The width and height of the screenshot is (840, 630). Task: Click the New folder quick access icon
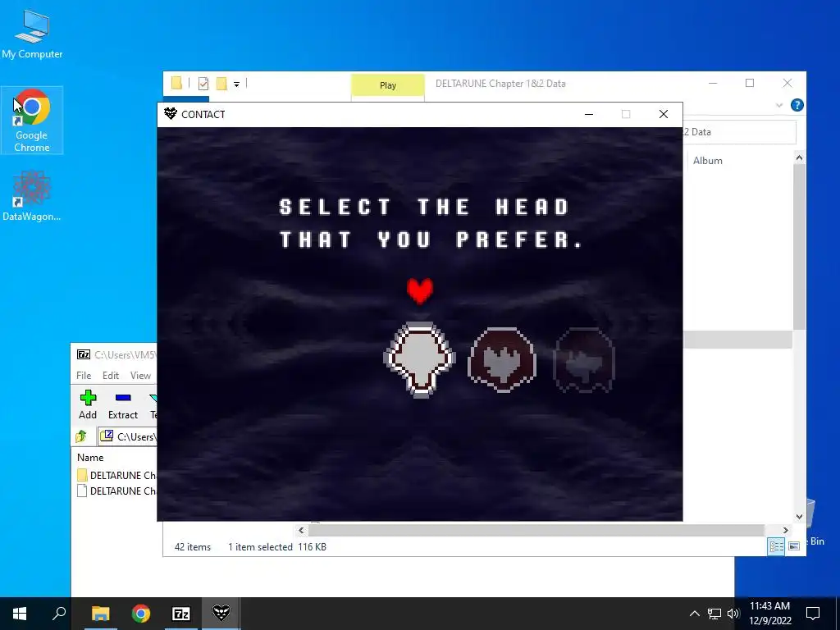coord(221,83)
